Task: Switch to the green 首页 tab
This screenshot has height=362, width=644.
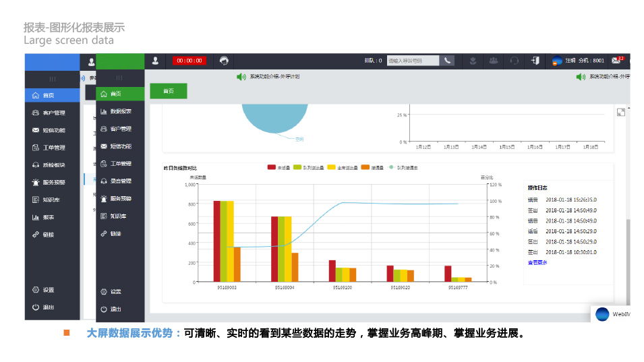Action: [x=169, y=91]
